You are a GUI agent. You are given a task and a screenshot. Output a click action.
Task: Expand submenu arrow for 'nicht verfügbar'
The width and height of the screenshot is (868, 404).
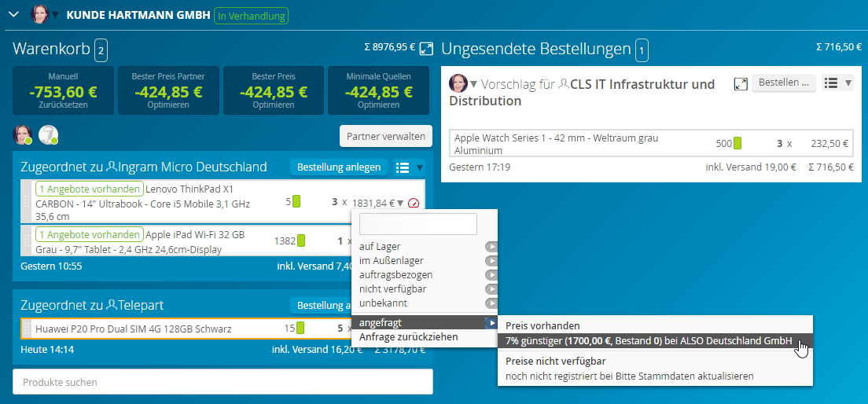(x=491, y=289)
